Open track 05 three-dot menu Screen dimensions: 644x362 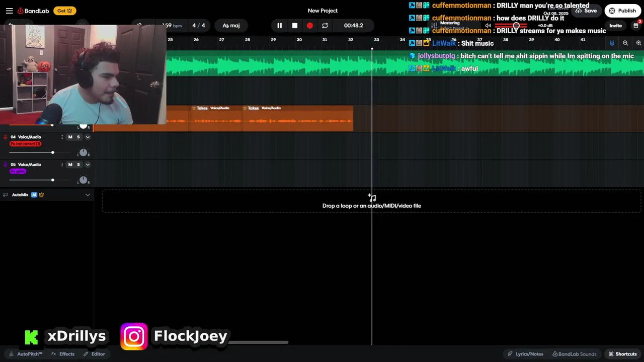[62, 164]
